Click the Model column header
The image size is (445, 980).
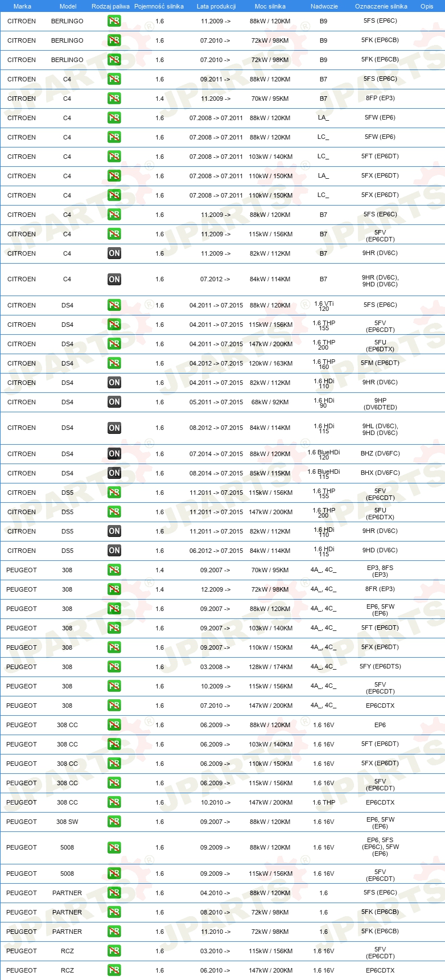tap(68, 6)
